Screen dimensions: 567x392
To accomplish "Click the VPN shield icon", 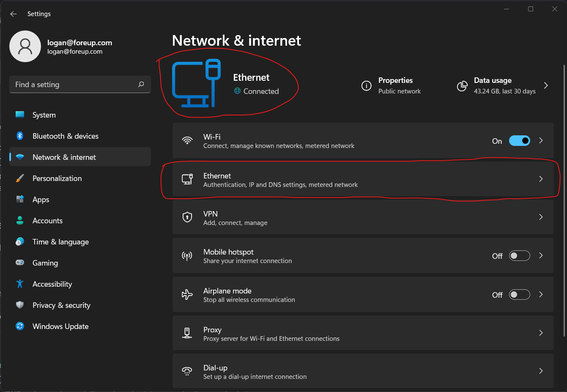I will click(x=187, y=217).
